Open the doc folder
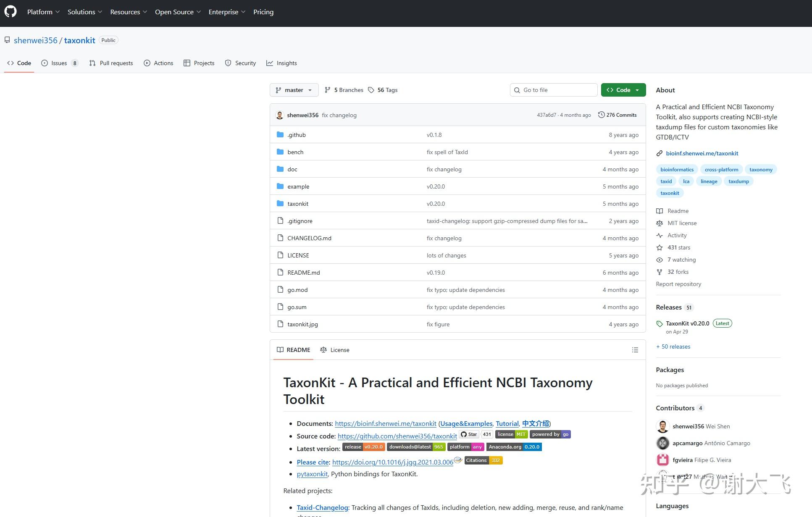 click(x=292, y=169)
